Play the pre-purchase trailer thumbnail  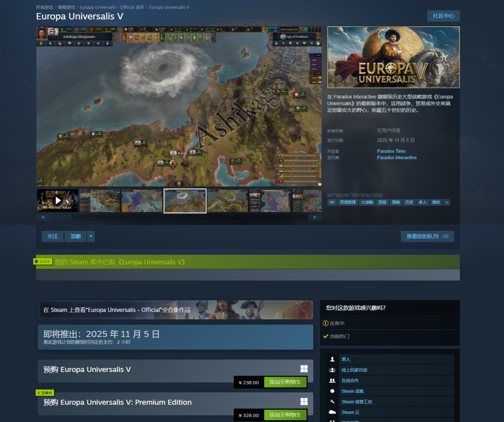coord(57,201)
